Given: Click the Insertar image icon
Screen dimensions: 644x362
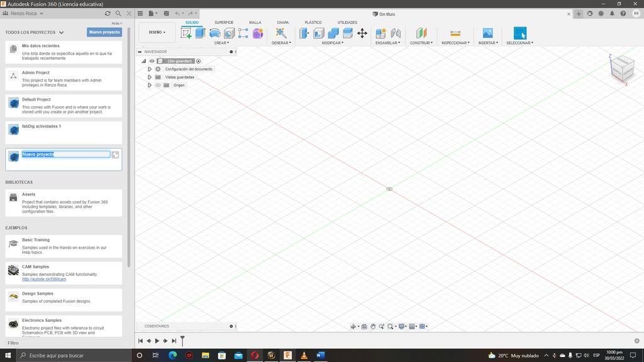Looking at the screenshot, I should [x=488, y=33].
